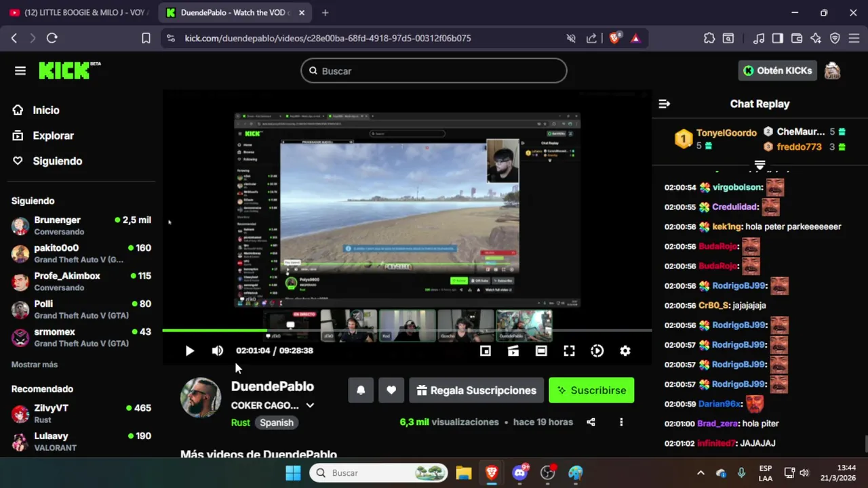Open Polli's followed channel
868x488 pixels.
point(81,309)
